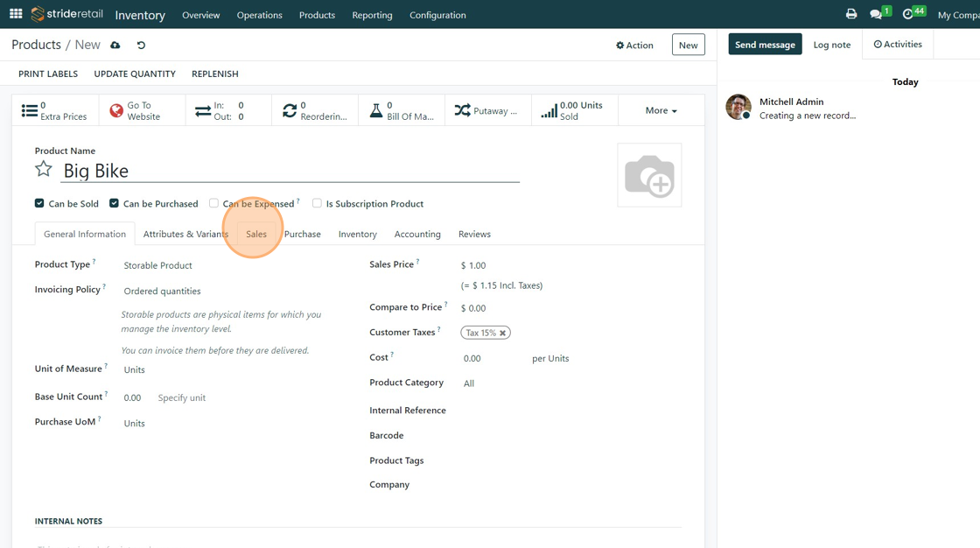Image resolution: width=980 pixels, height=548 pixels.
Task: Click REPLENISH button
Action: pyautogui.click(x=215, y=74)
